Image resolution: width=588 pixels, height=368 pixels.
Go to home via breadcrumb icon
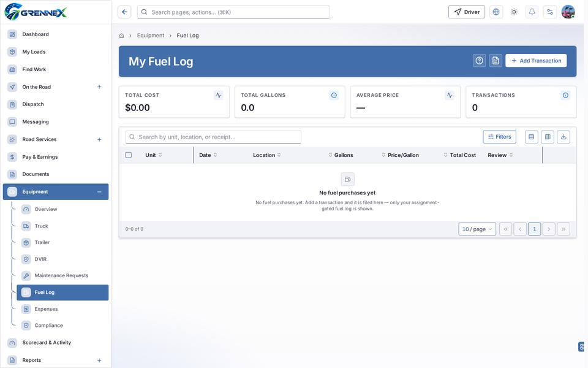pos(121,36)
